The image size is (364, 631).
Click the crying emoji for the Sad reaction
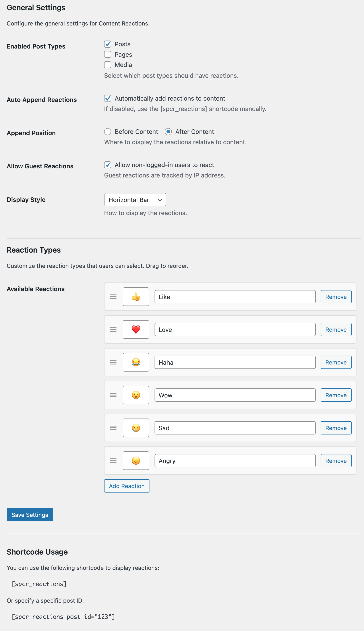point(136,428)
